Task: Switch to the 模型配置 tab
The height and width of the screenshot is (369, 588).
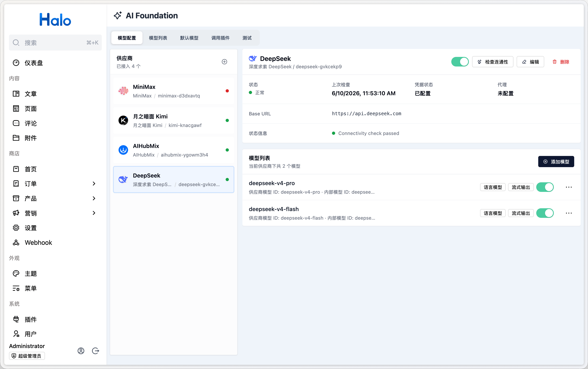Action: [127, 38]
